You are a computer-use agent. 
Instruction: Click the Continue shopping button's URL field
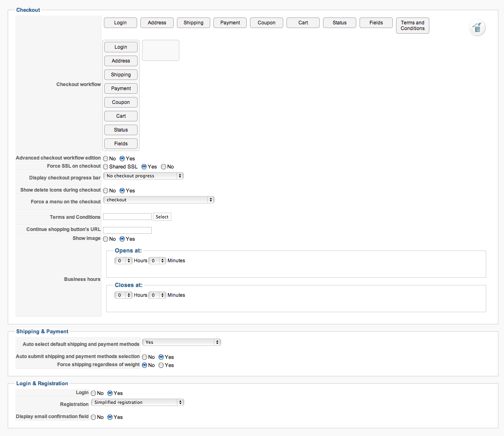pyautogui.click(x=127, y=230)
